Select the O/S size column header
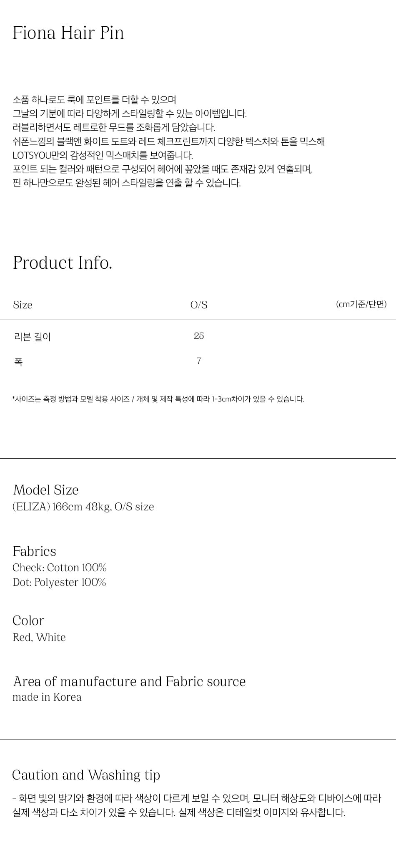Viewport: 396px width, 868px height. (199, 305)
